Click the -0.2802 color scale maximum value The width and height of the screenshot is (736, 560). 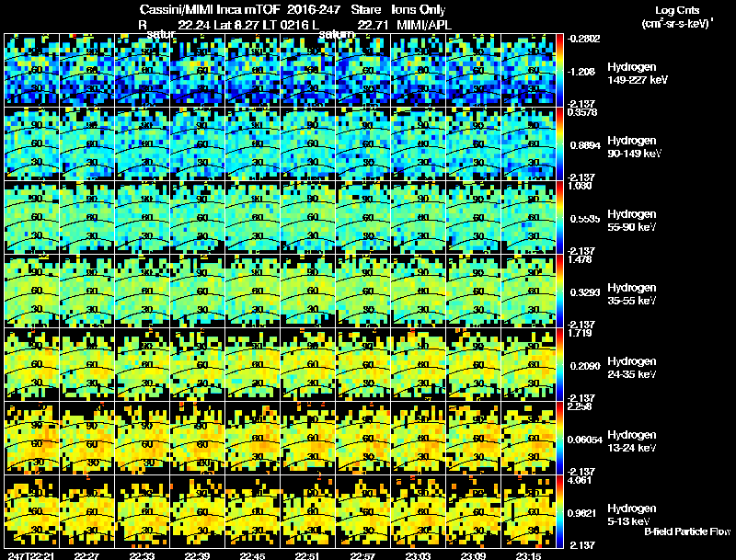[583, 39]
